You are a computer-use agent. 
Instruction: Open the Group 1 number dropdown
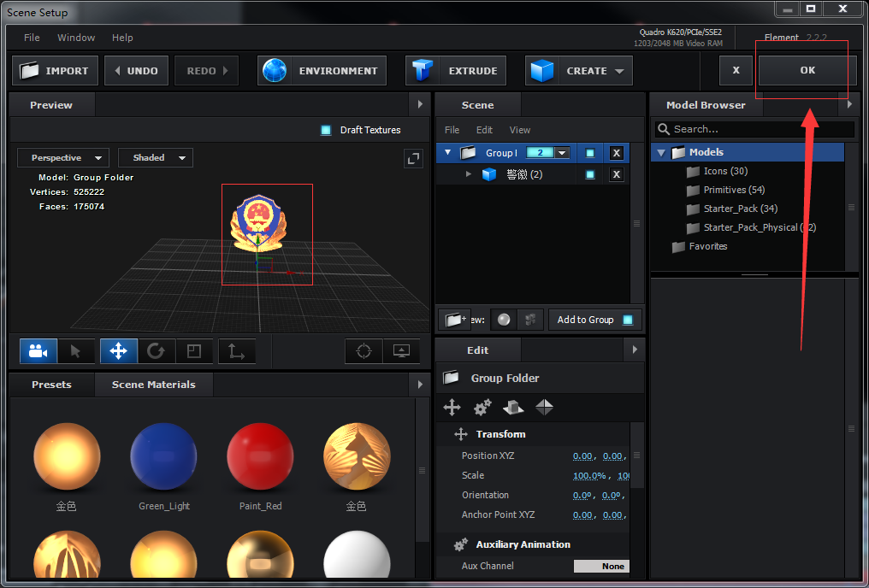click(563, 153)
